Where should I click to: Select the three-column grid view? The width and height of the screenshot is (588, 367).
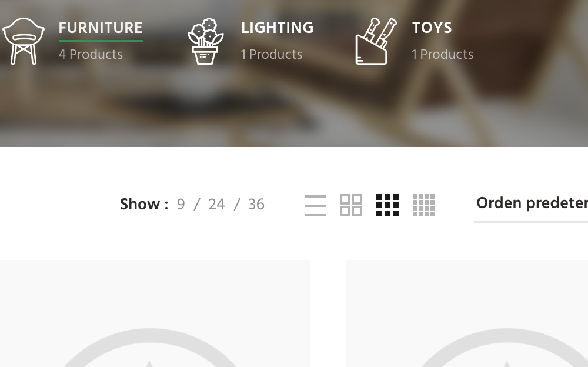coord(387,205)
